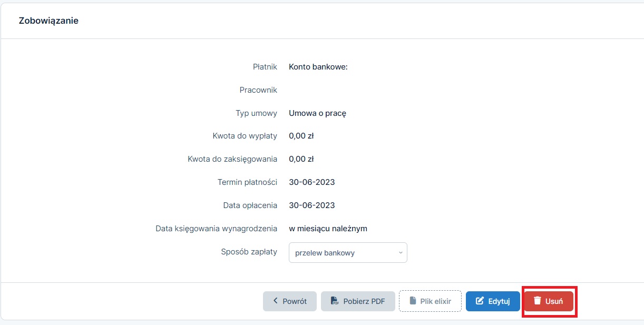
Task: Generate the Plik elixir file
Action: click(x=430, y=301)
